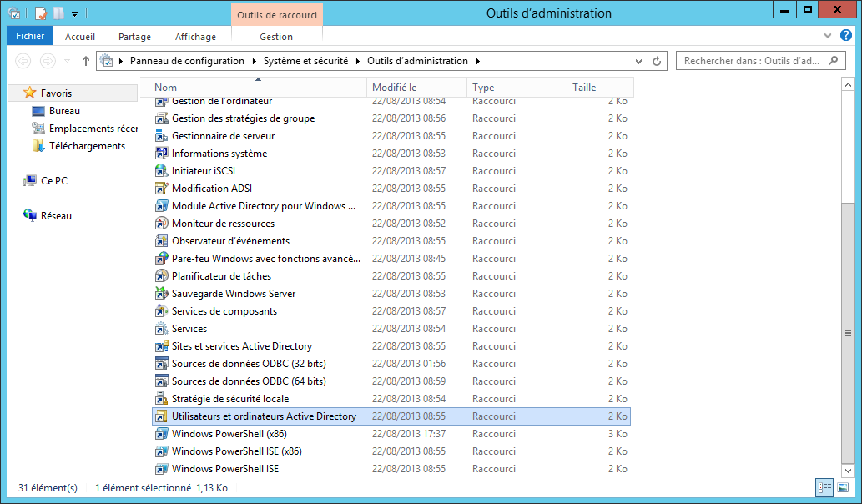Screen dimensions: 862x504
Task: Sort by the Taille column header
Action: click(600, 88)
